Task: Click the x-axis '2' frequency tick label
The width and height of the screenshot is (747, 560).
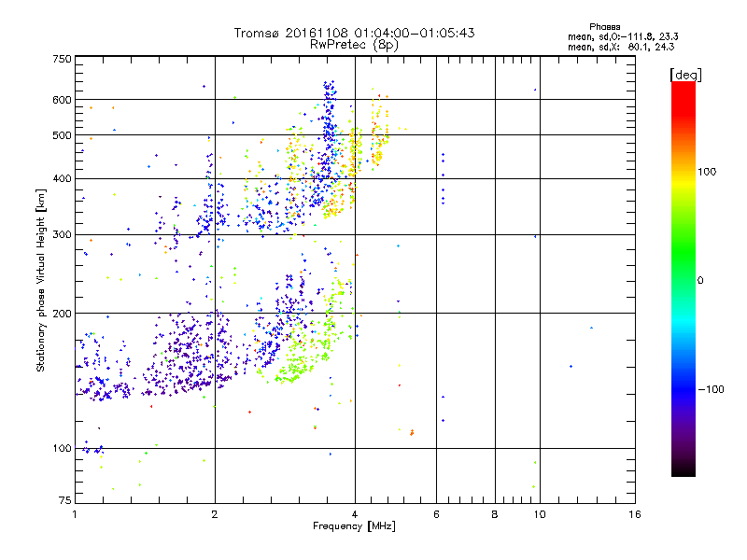Action: (x=215, y=514)
